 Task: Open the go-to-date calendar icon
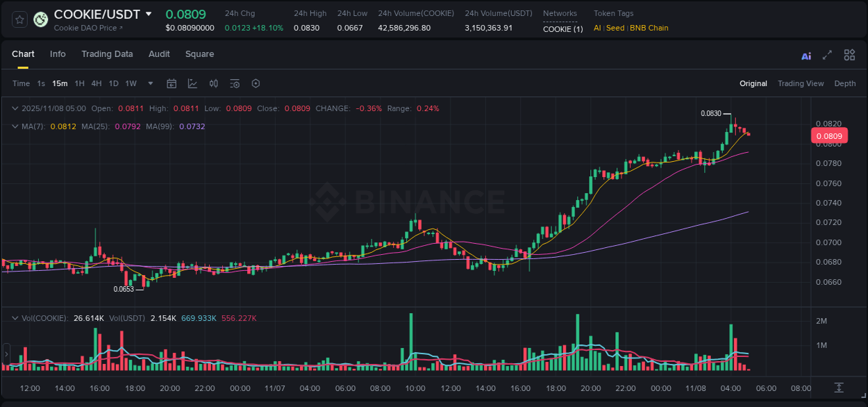[172, 83]
